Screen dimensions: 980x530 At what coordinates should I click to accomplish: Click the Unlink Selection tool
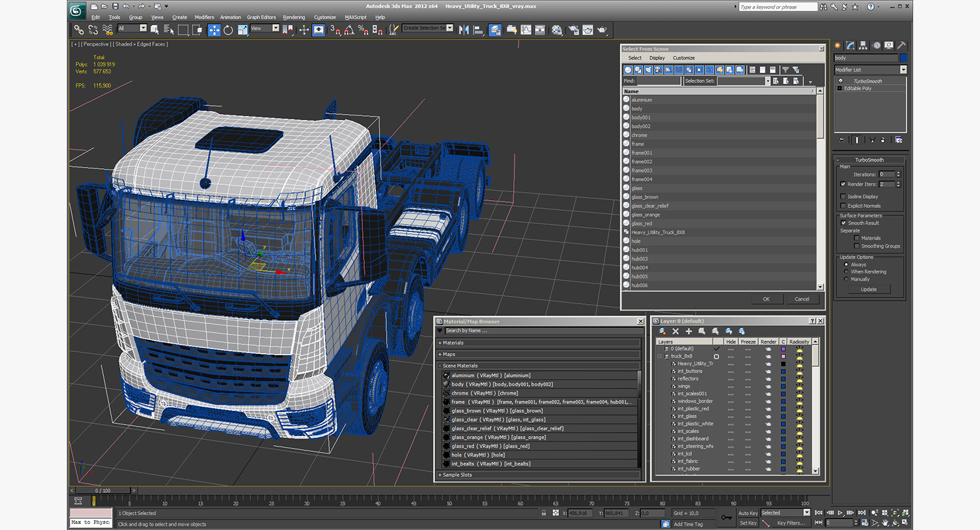(93, 30)
